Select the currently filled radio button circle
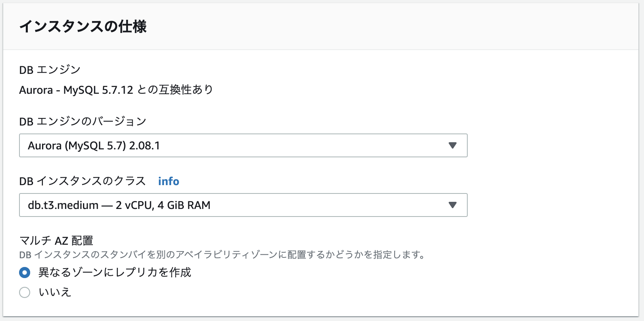644x321 pixels. (25, 273)
